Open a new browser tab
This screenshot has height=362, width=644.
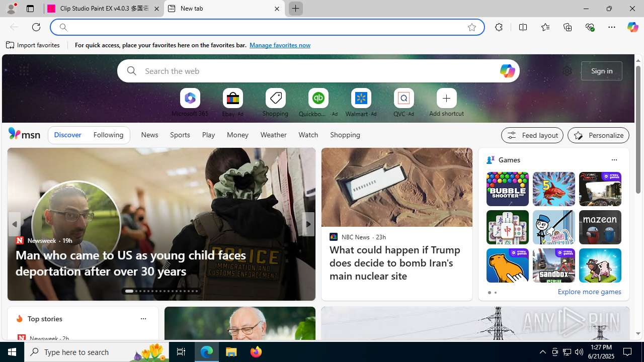coord(295,9)
